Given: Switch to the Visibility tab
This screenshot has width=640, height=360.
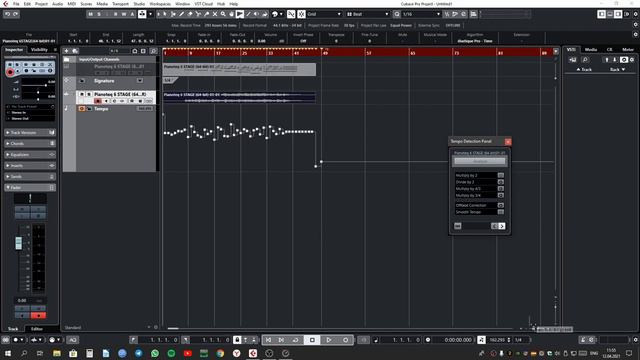Looking at the screenshot, I should tap(39, 50).
